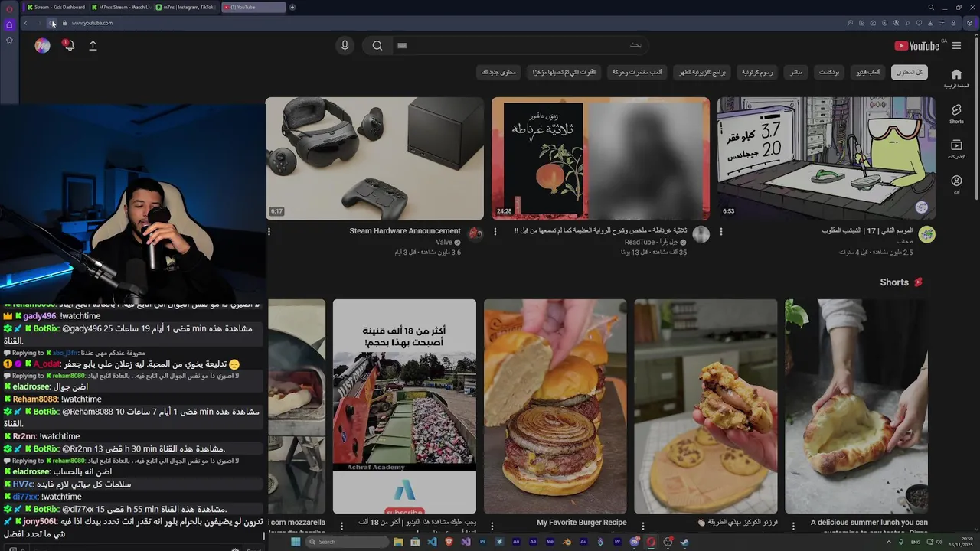980x551 pixels.
Task: Open the YouTube hamburger guide menu
Action: 956,46
